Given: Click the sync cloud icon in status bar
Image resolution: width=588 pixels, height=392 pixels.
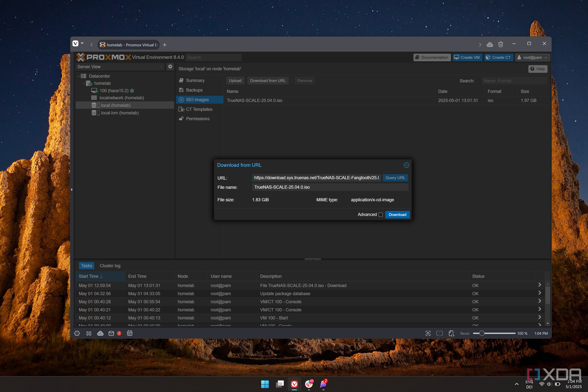Looking at the screenshot, I should click(100, 333).
